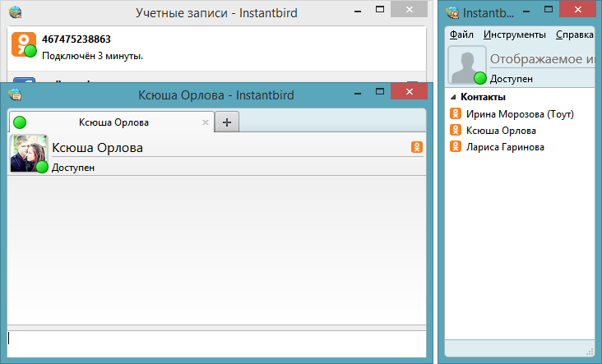Open a new tab with plus button

pos(227,122)
